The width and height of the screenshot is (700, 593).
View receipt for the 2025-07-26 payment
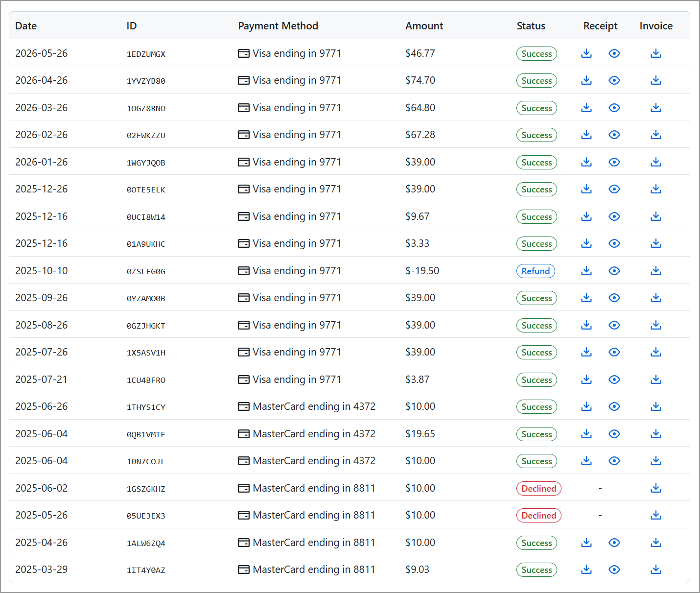pyautogui.click(x=614, y=352)
